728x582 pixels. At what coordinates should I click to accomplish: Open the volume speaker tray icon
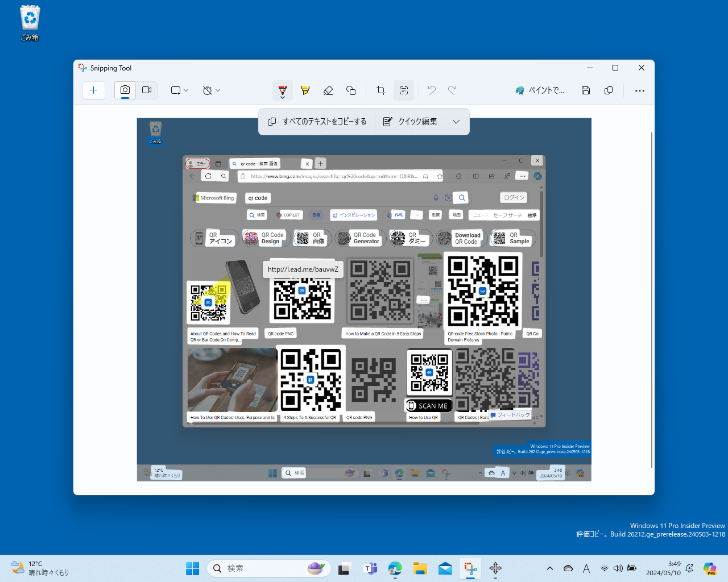coord(618,568)
